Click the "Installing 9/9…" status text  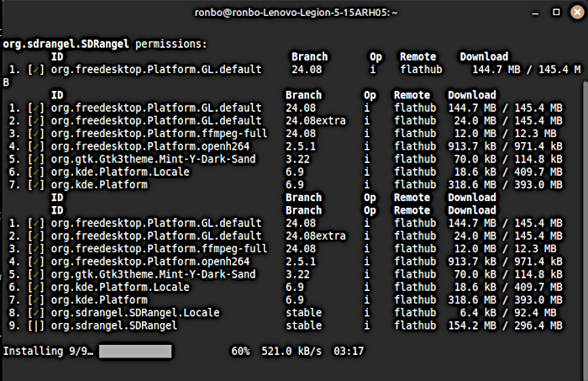[x=48, y=352]
